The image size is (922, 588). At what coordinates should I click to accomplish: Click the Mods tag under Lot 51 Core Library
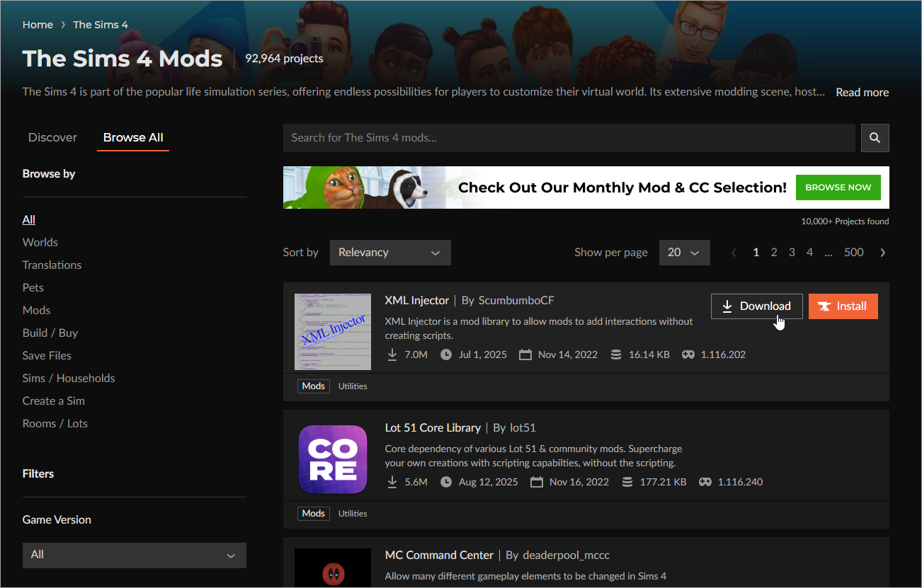[314, 513]
